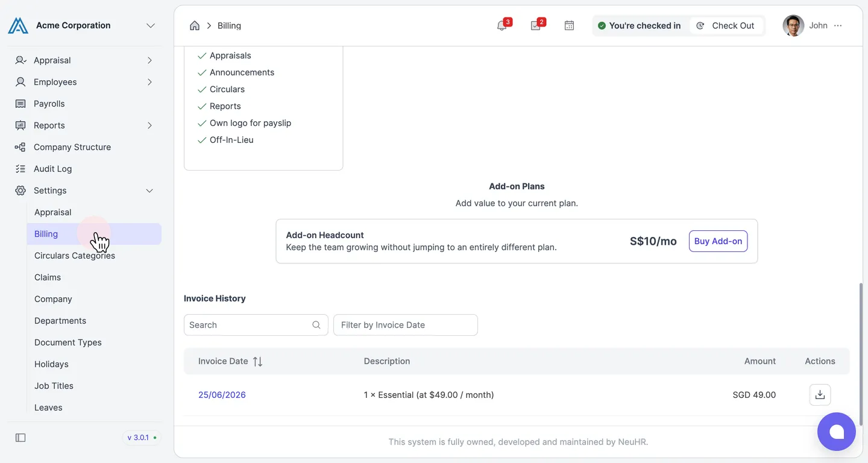Click the Settings gear icon
This screenshot has height=463, width=868.
coord(20,191)
